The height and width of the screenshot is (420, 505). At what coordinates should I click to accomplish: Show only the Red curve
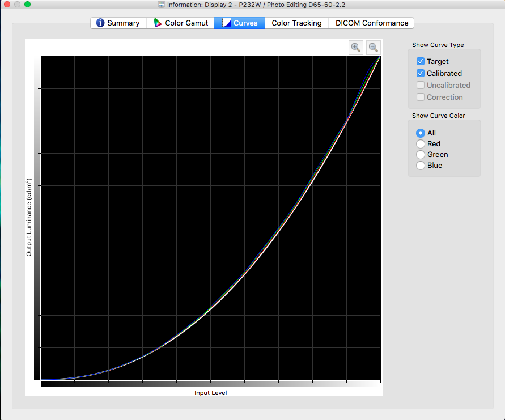point(421,144)
